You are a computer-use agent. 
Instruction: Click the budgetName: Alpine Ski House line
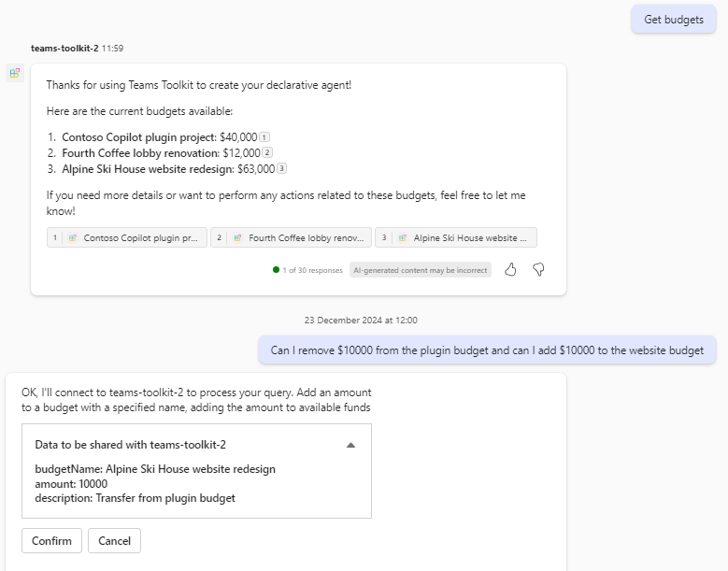pyautogui.click(x=155, y=469)
